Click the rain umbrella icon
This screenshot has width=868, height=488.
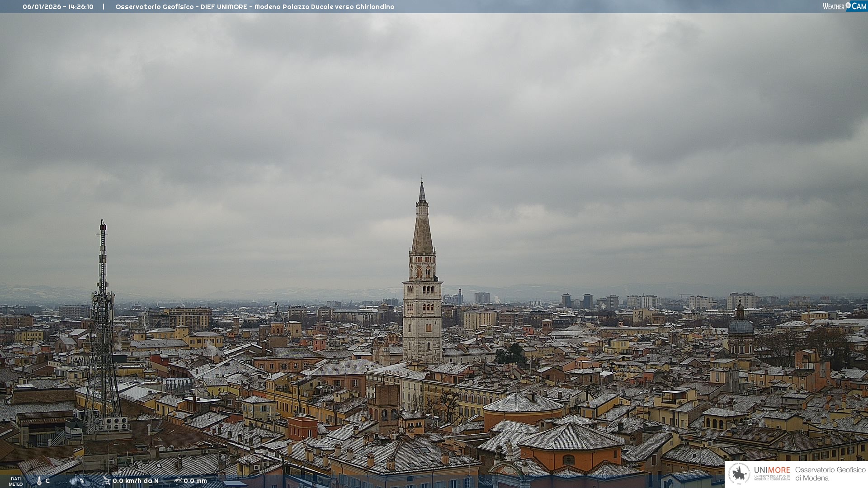pos(178,481)
